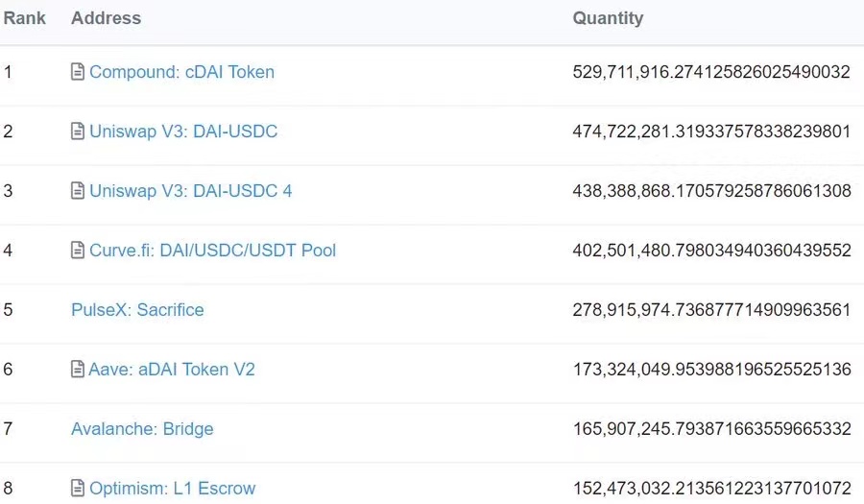Screen dimensions: 864x504
Task: Open the Uniswap V3: DAI-USDC 4 address
Action: tap(190, 191)
